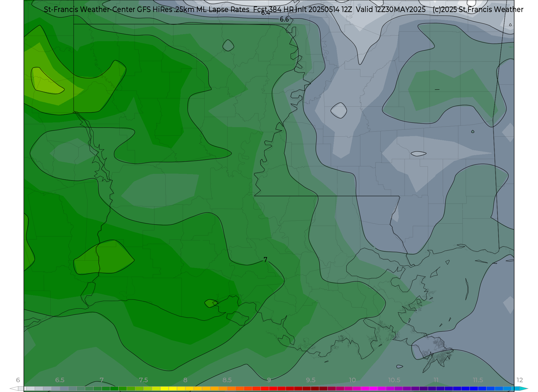
Task: Click the map title text at the top
Action: 283,10
